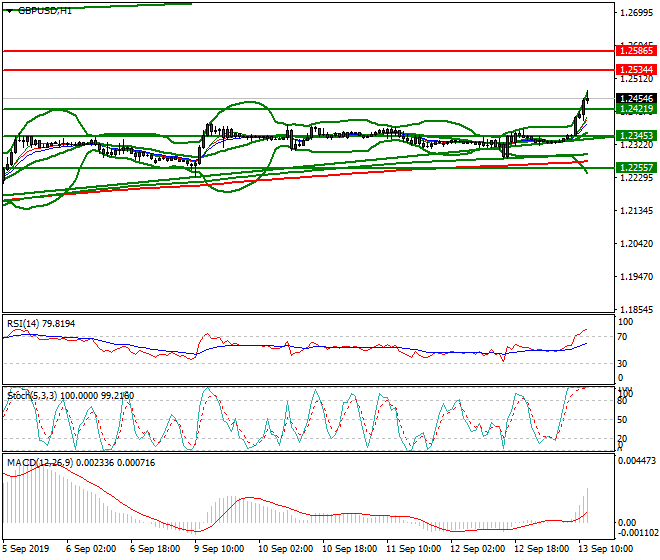
Task: Click the RSI scale value 70
Action: coord(622,337)
